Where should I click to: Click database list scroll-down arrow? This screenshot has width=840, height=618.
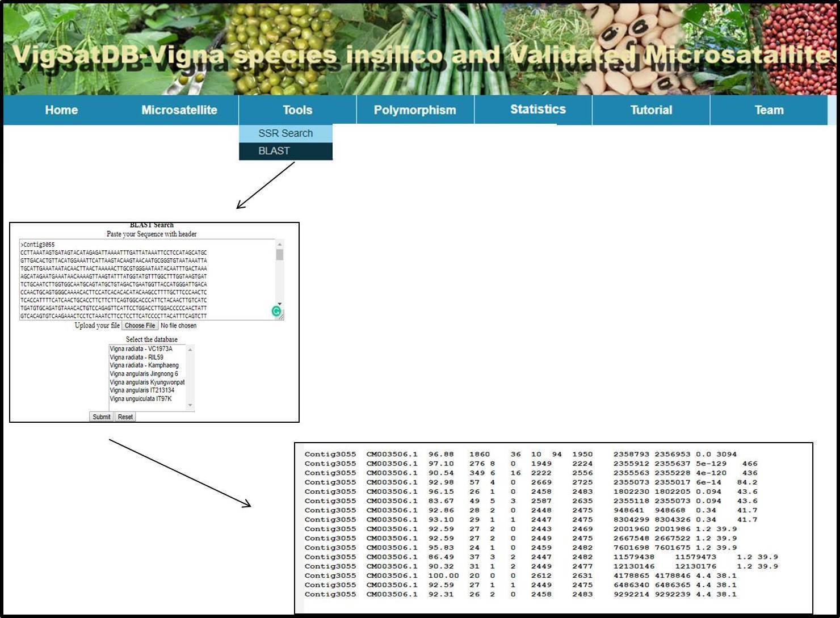[x=190, y=405]
